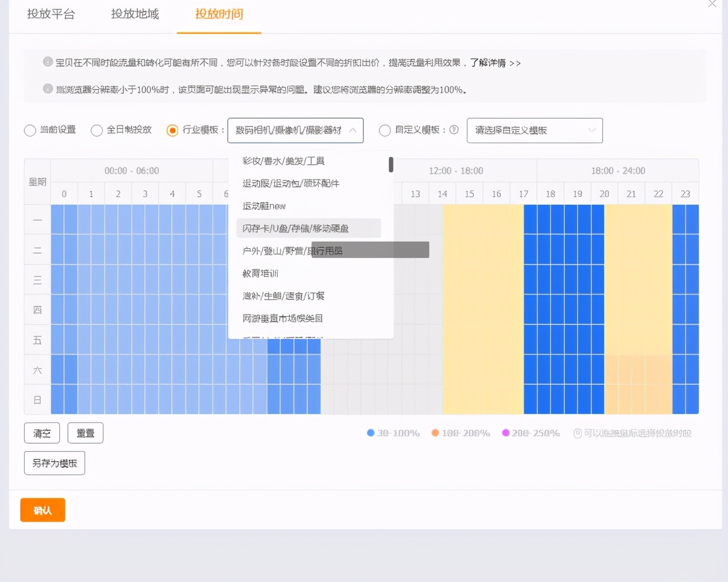Click the help icon beside 自定义模板
728x582 pixels.
[454, 130]
